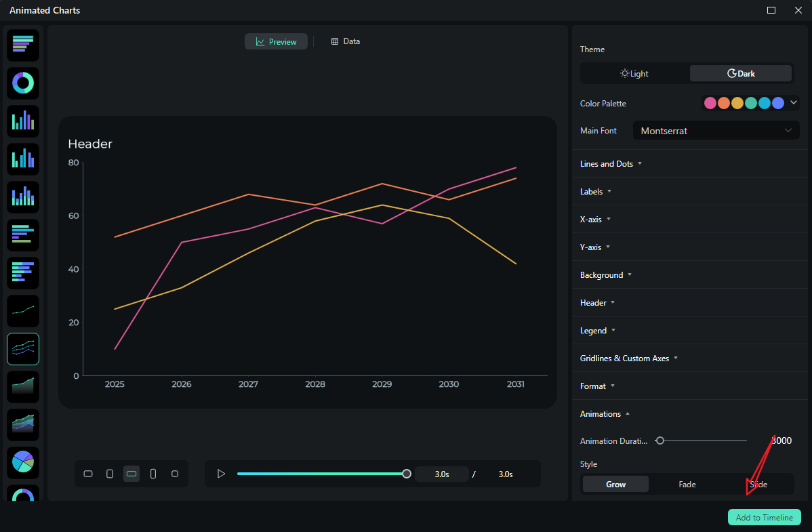This screenshot has width=812, height=532.
Task: Open the color palette picker
Action: 793,102
